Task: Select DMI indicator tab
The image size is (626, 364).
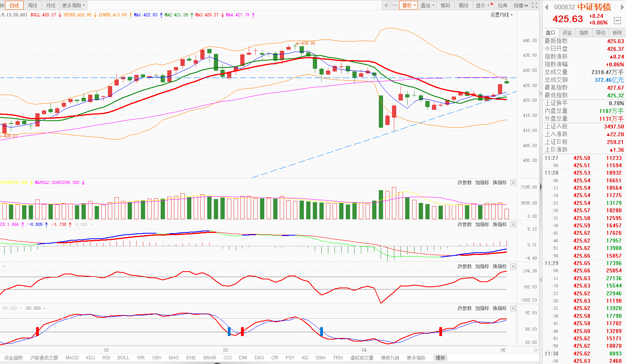Action: 243,358
